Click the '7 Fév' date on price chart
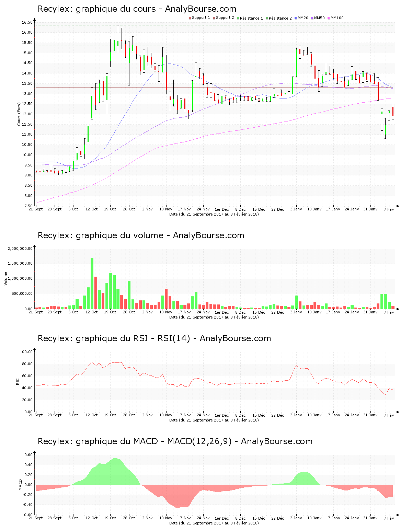 tap(389, 209)
